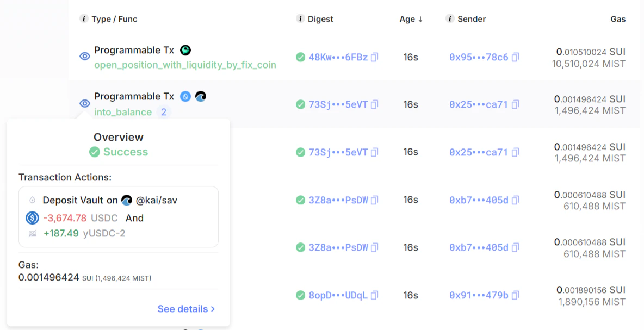Click the yUSDC-2 token label
The width and height of the screenshot is (644, 330).
tap(104, 234)
